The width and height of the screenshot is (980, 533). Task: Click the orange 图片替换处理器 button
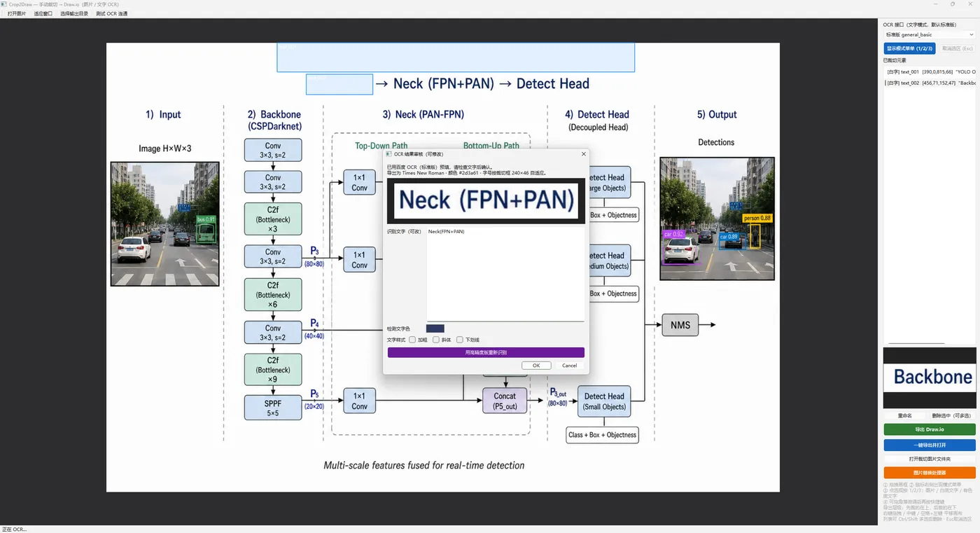coord(930,473)
